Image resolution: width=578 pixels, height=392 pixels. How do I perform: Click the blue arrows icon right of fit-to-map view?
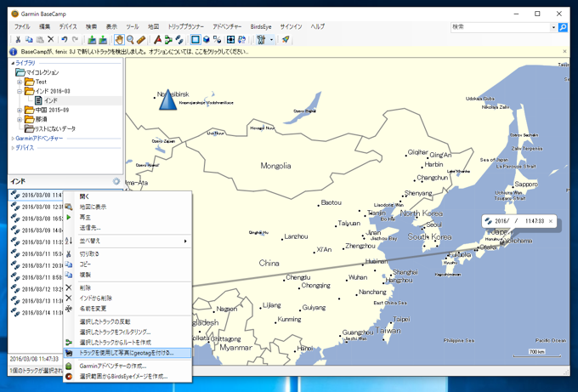[x=241, y=39]
